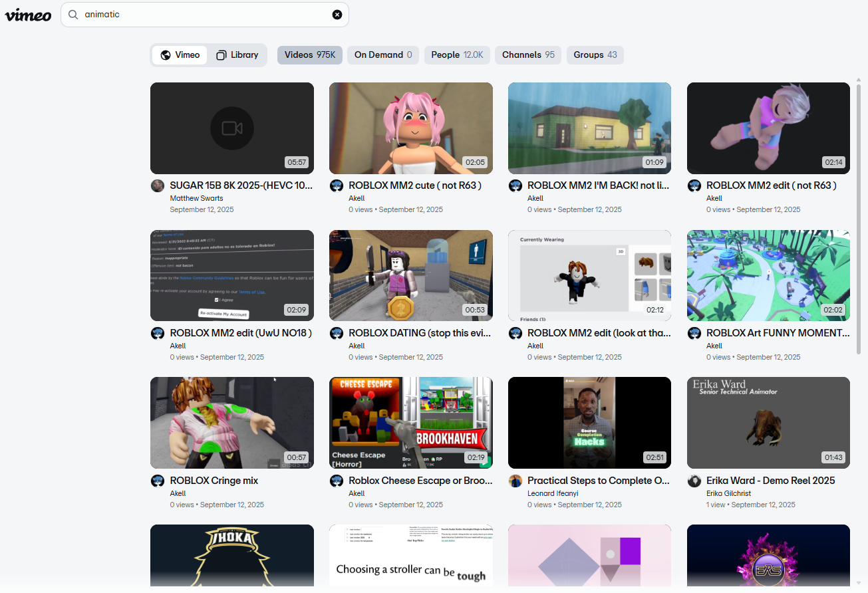
Task: Open the HOKA logo video thumbnail
Action: 232,556
